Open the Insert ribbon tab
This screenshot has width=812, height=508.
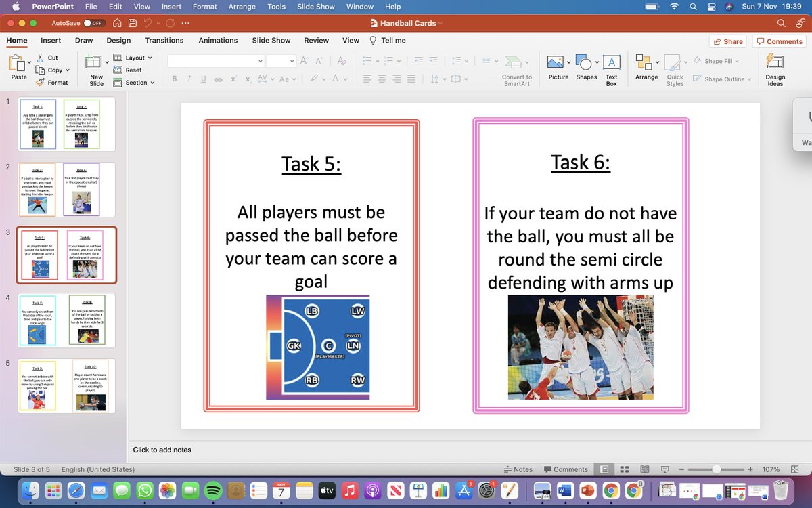[x=51, y=41]
